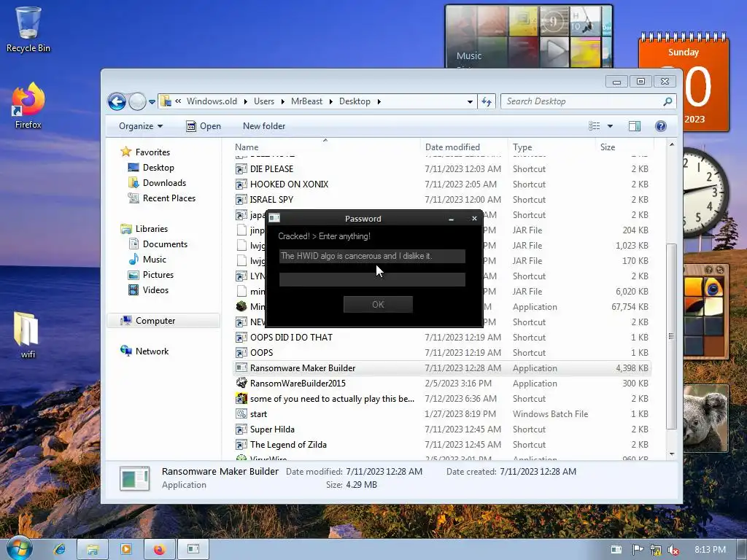
Task: Toggle the preview pane
Action: click(x=635, y=126)
